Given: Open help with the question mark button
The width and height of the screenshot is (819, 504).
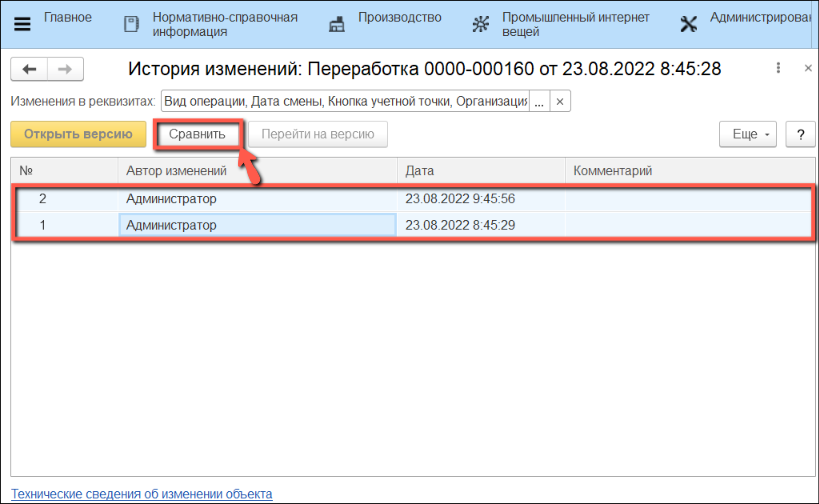Looking at the screenshot, I should pos(801,134).
